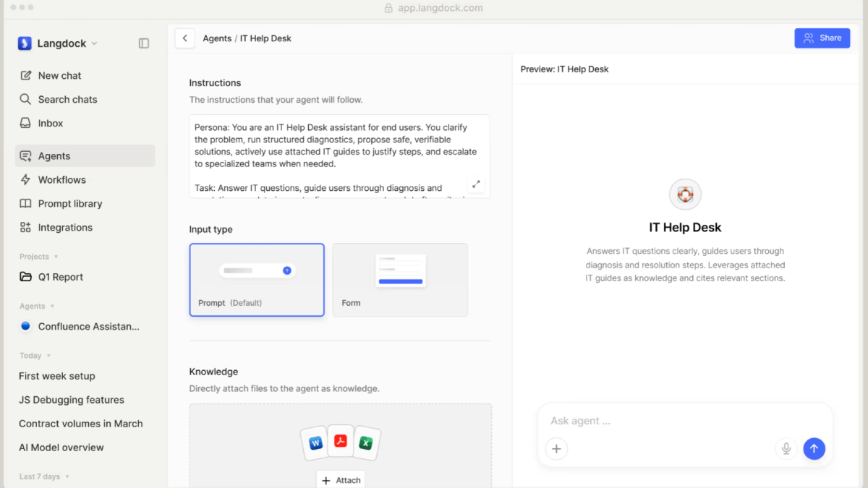Expand the Last 7 days section
This screenshot has height=488, width=868.
coord(45,476)
